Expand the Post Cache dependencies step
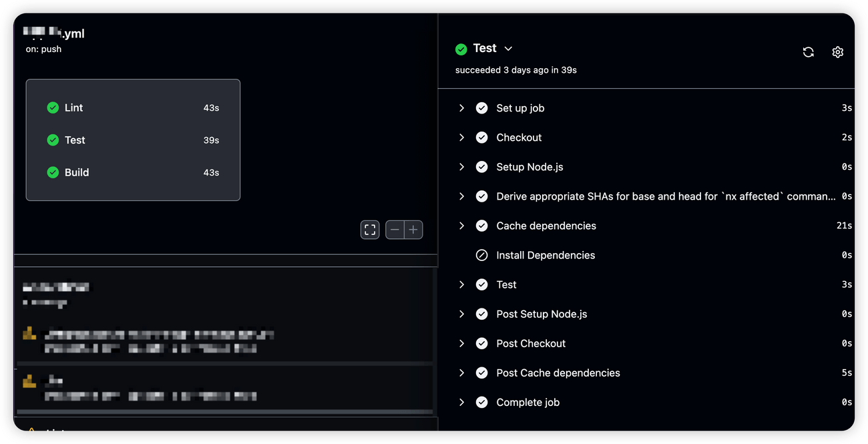The image size is (868, 444). tap(461, 373)
